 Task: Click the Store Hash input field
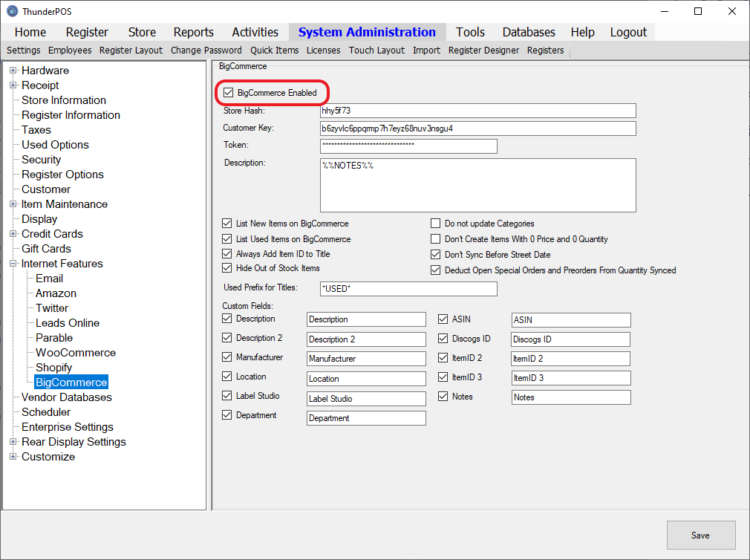point(477,111)
